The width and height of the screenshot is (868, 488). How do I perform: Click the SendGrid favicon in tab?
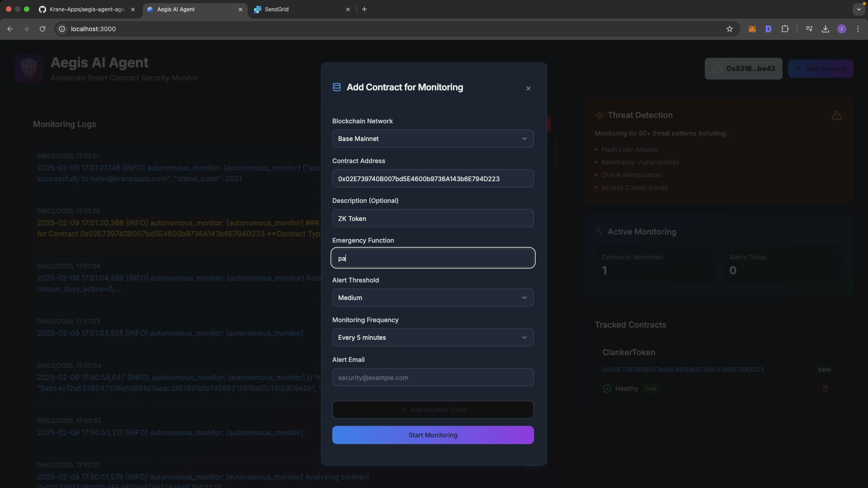257,9
